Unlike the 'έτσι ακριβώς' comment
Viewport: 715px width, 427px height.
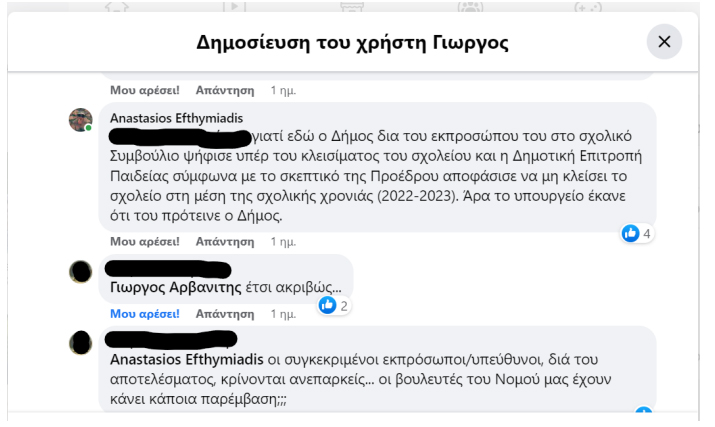tap(144, 314)
